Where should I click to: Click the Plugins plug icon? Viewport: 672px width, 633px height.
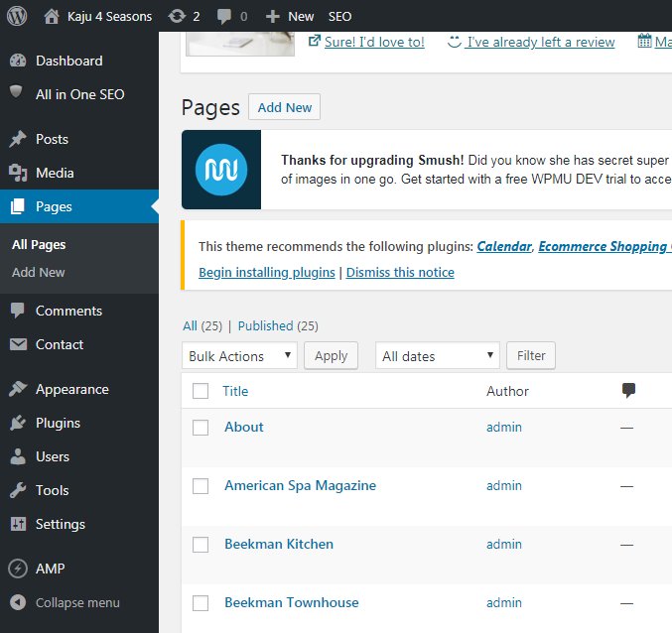(18, 423)
